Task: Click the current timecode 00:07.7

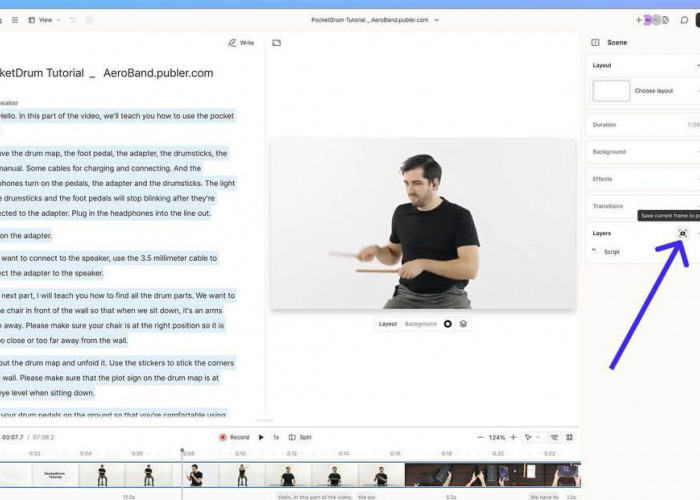Action: (x=12, y=437)
